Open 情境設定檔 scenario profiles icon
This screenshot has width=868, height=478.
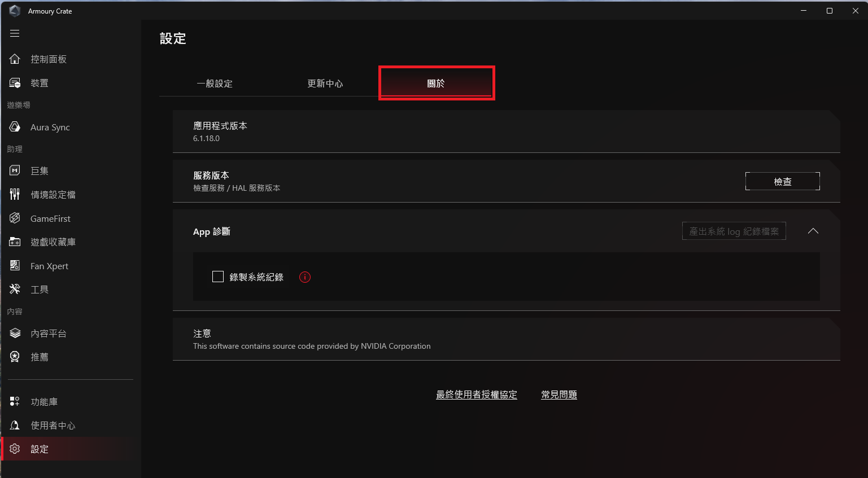coord(15,194)
